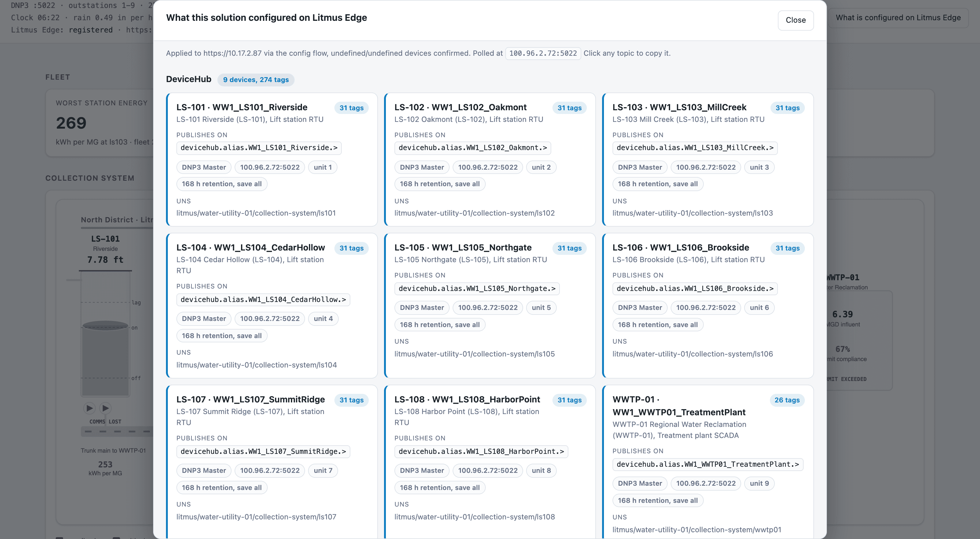Click right pump icon under LS-101 tank in background
This screenshot has height=539, width=980.
pos(105,408)
